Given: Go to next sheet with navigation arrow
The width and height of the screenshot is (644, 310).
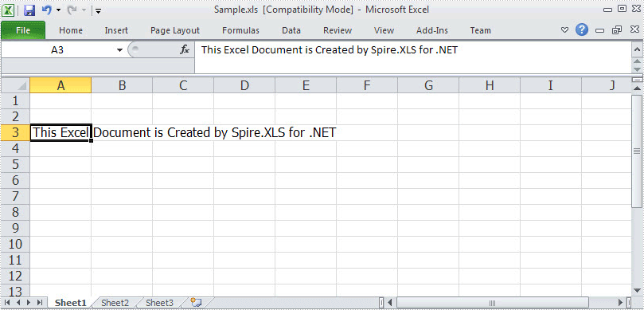Looking at the screenshot, I should point(29,303).
